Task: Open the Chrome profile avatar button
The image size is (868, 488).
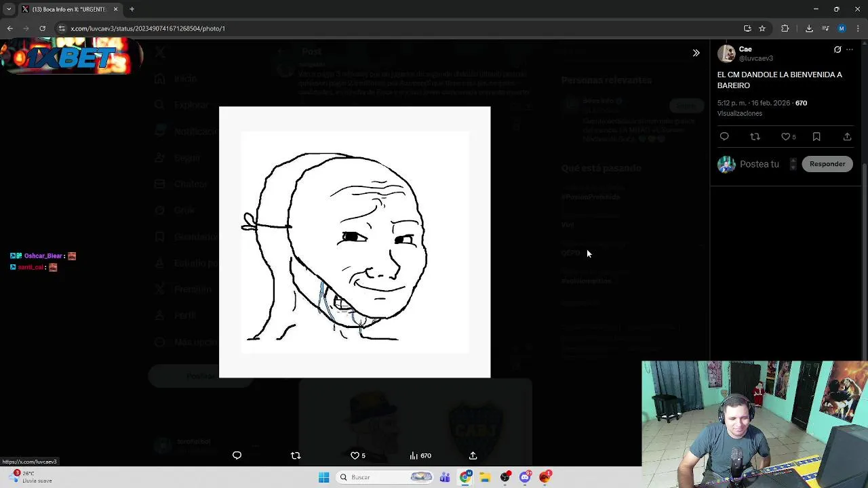Action: pos(842,28)
